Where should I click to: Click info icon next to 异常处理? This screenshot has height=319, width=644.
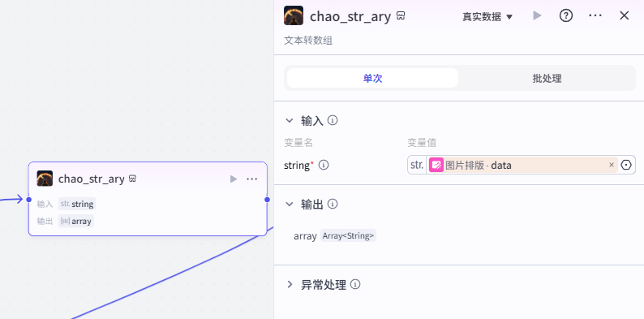click(x=356, y=284)
